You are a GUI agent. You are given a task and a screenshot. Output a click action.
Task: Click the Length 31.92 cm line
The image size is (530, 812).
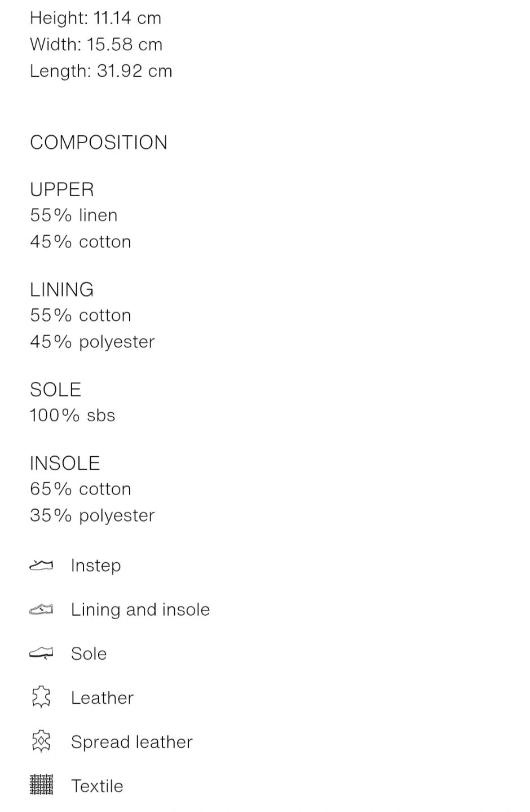(x=101, y=71)
